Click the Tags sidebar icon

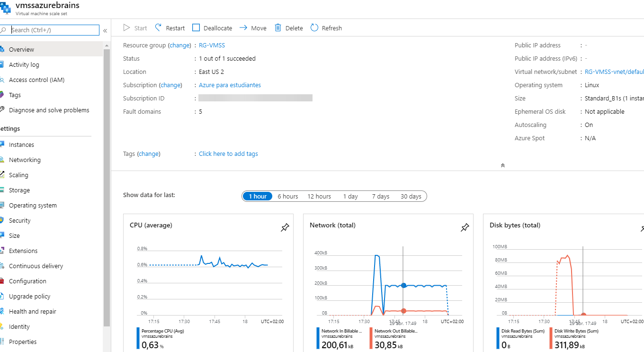tap(2, 95)
